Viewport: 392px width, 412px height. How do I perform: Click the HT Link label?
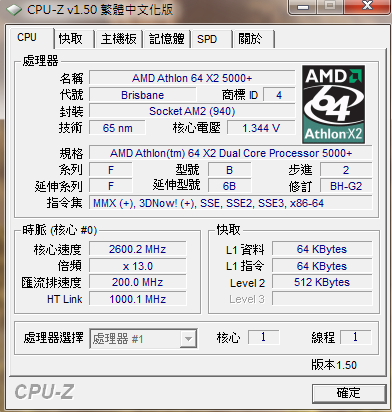click(x=64, y=299)
